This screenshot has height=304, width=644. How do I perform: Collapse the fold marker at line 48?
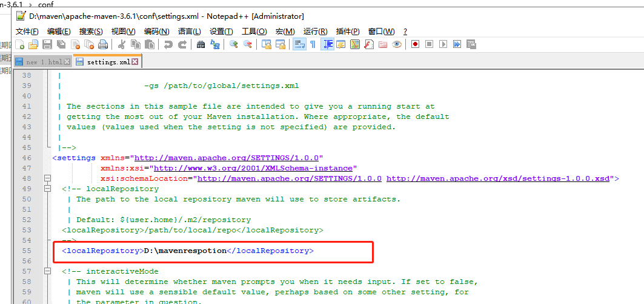click(x=48, y=178)
